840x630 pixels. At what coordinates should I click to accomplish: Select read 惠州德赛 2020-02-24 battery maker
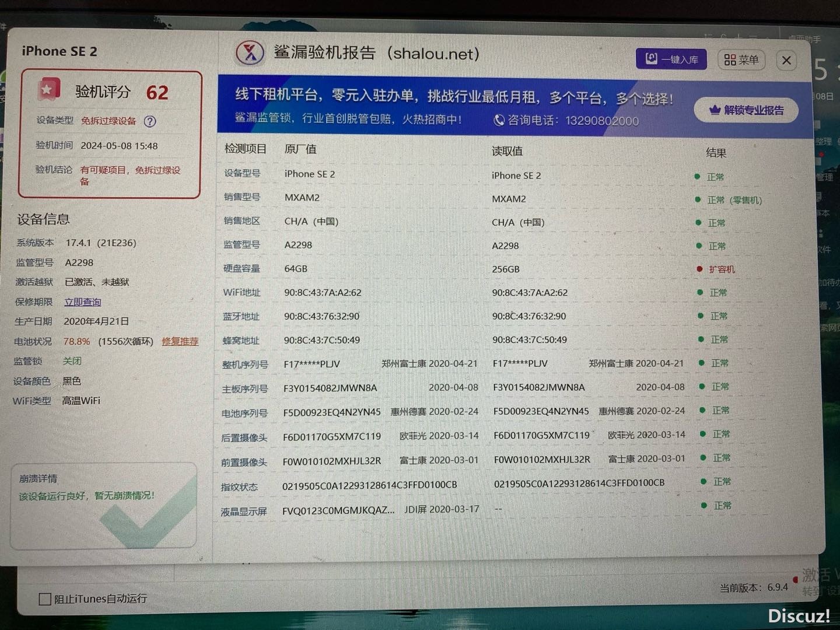(642, 411)
